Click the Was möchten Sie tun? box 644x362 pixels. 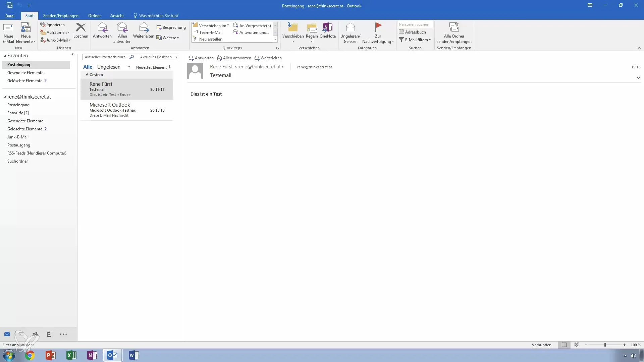coord(156,16)
